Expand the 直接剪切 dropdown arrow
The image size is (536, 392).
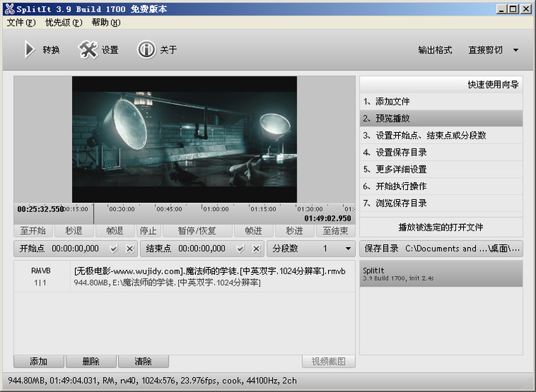pos(516,50)
